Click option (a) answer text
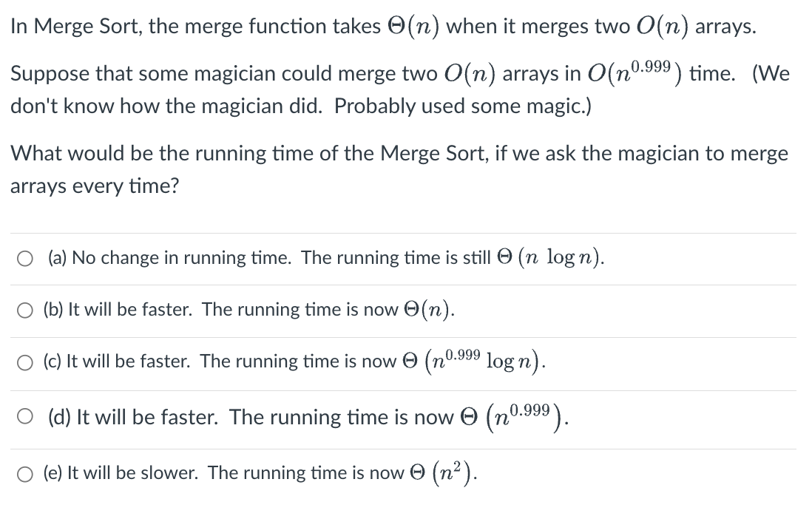Viewport: 812px width, 516px height. [325, 258]
